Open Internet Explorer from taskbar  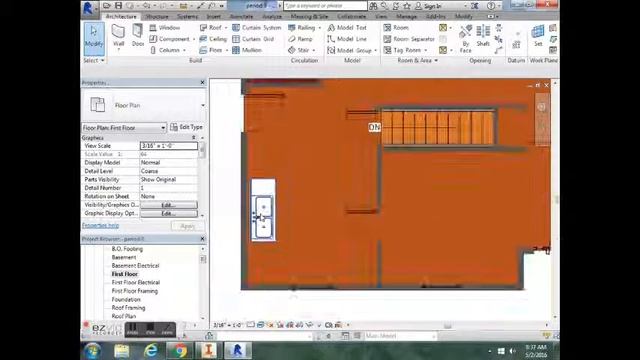(151, 351)
